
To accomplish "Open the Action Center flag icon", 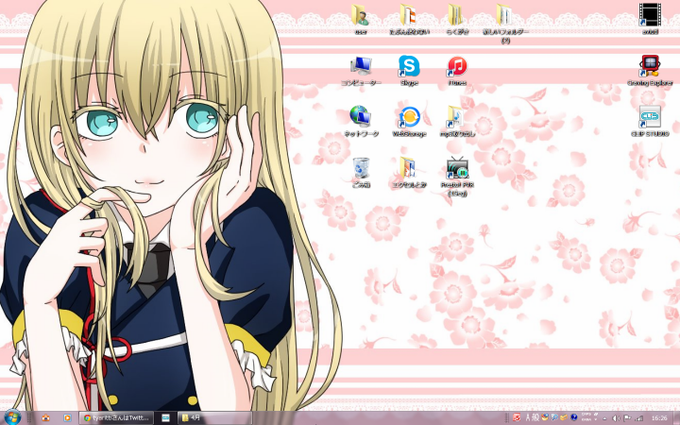I will tap(627, 418).
